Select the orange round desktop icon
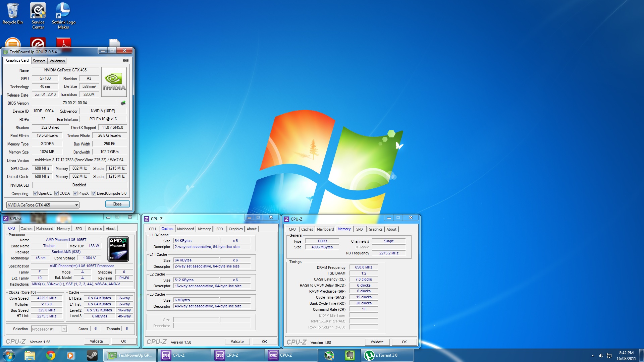This screenshot has height=362, width=644. pyautogui.click(x=13, y=43)
